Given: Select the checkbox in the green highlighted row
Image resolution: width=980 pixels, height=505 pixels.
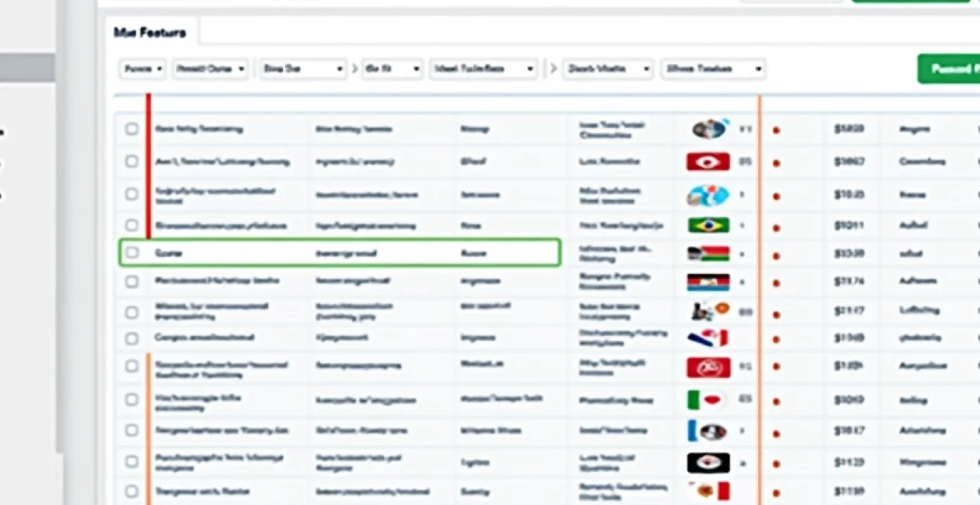Looking at the screenshot, I should [131, 252].
